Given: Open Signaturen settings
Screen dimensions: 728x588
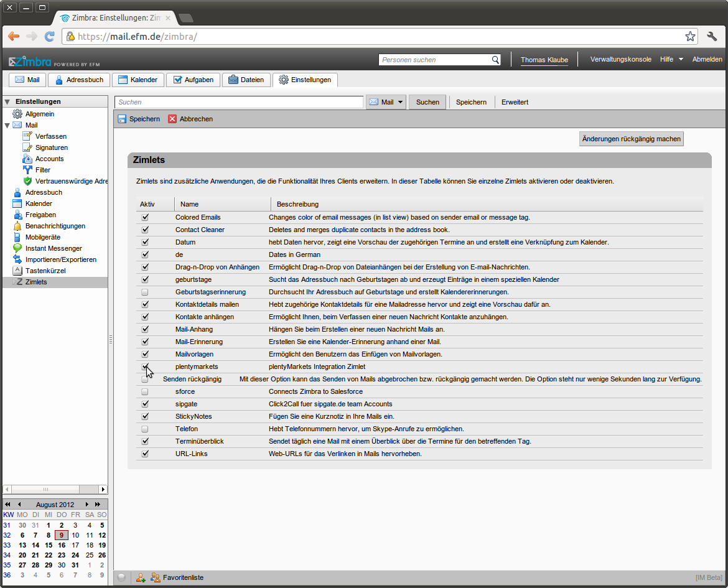Looking at the screenshot, I should pyautogui.click(x=45, y=147).
